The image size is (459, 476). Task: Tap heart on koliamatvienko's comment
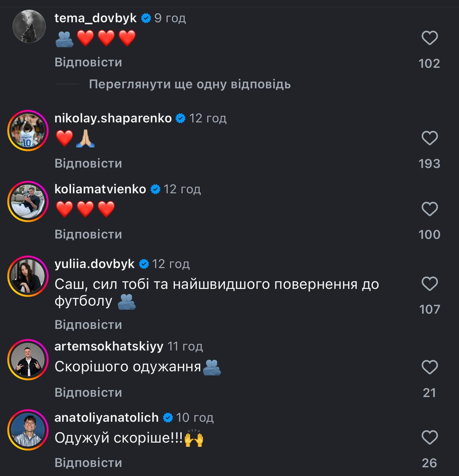pos(429,209)
